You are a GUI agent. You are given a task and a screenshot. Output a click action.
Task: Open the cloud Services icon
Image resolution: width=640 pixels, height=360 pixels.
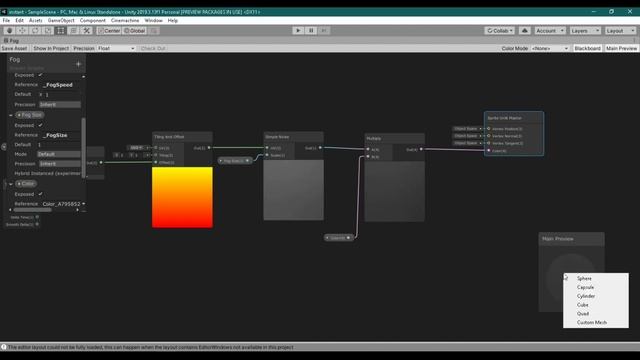525,31
